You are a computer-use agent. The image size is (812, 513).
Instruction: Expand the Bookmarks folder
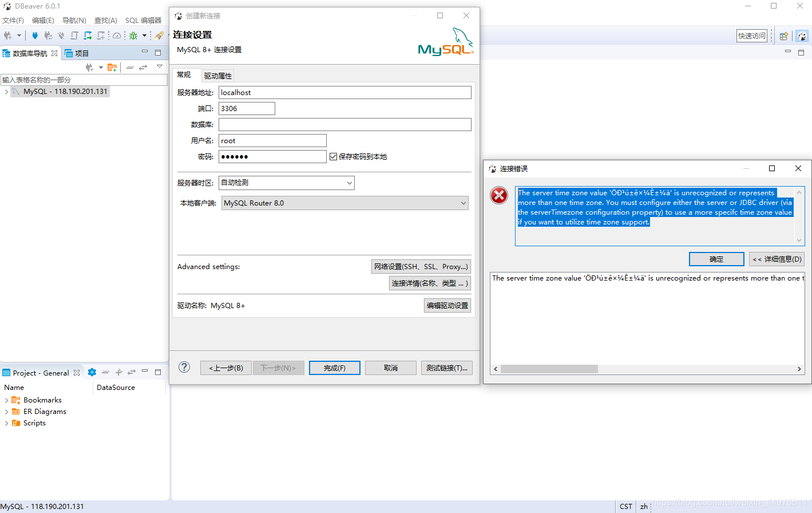[x=6, y=400]
